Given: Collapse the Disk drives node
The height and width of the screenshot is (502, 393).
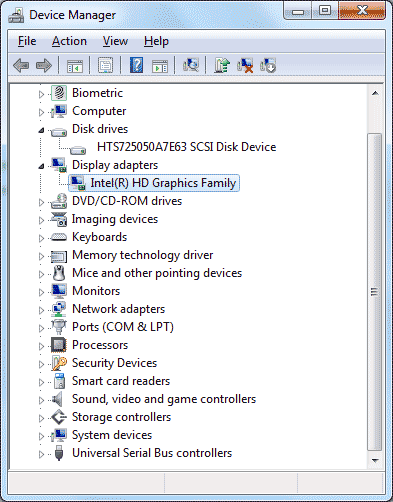Looking at the screenshot, I should [41, 130].
